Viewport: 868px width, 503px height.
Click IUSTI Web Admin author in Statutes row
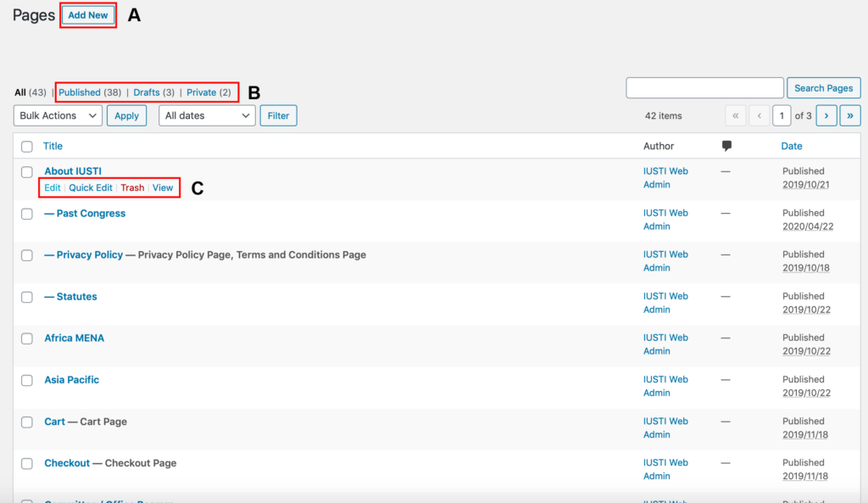[x=665, y=303]
